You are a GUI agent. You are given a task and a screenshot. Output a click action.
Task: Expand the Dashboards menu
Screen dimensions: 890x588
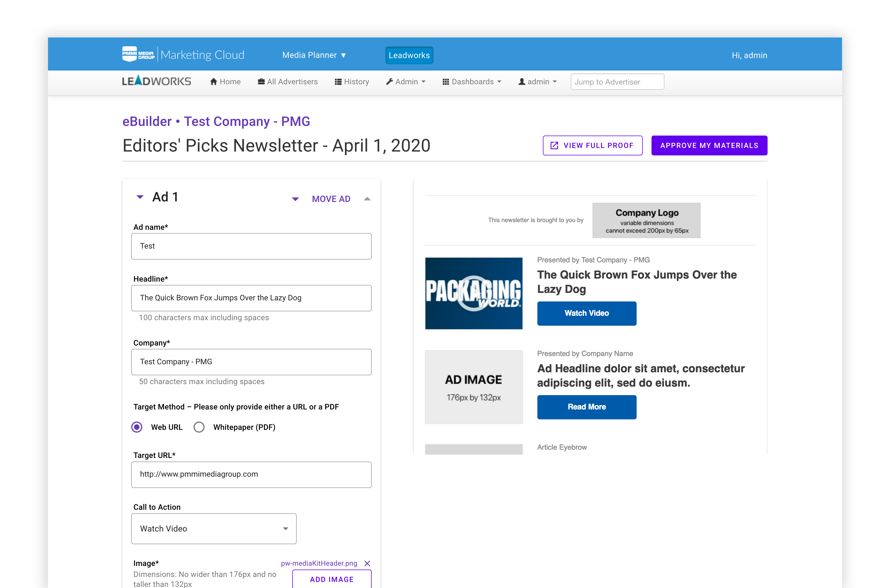[472, 82]
